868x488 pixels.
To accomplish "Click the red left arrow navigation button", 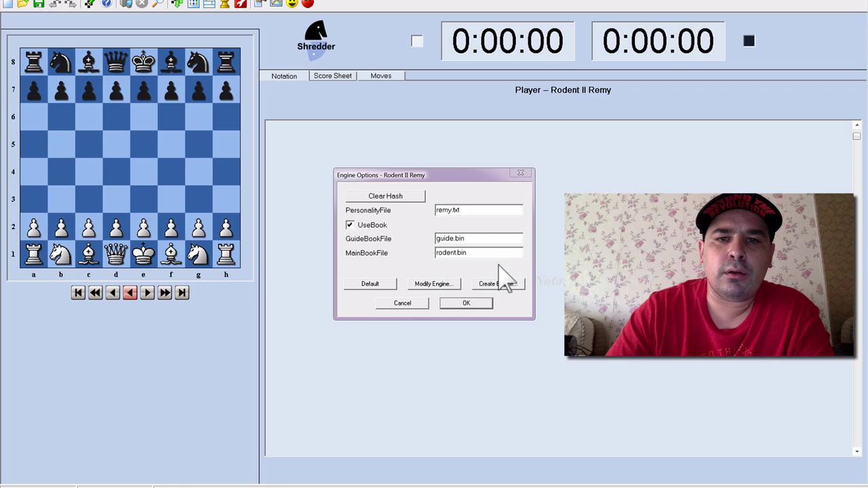I will pyautogui.click(x=130, y=293).
